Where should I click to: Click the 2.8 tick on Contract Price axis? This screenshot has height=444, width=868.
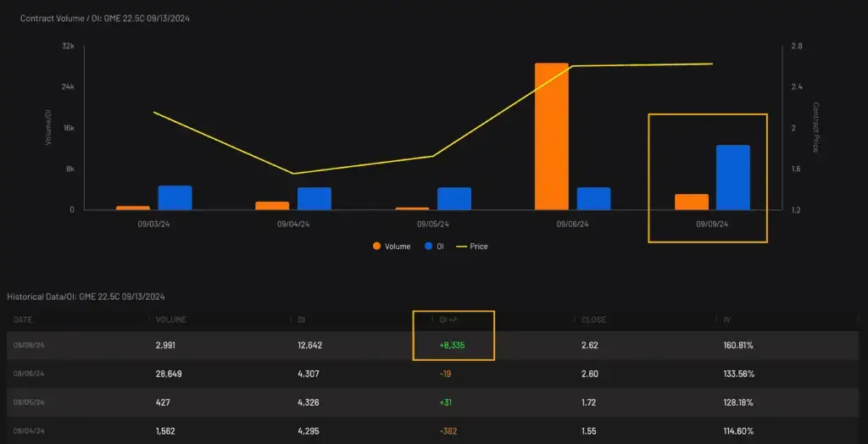(x=797, y=46)
